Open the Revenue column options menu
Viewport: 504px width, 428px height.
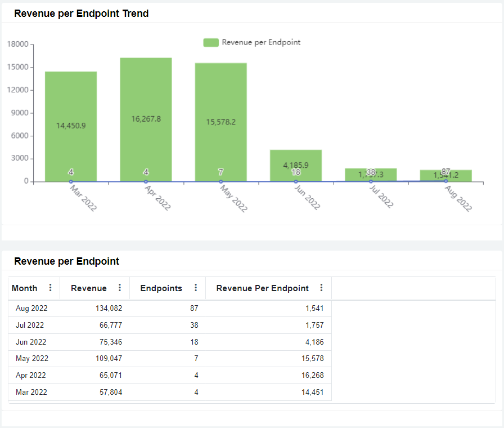tap(120, 288)
